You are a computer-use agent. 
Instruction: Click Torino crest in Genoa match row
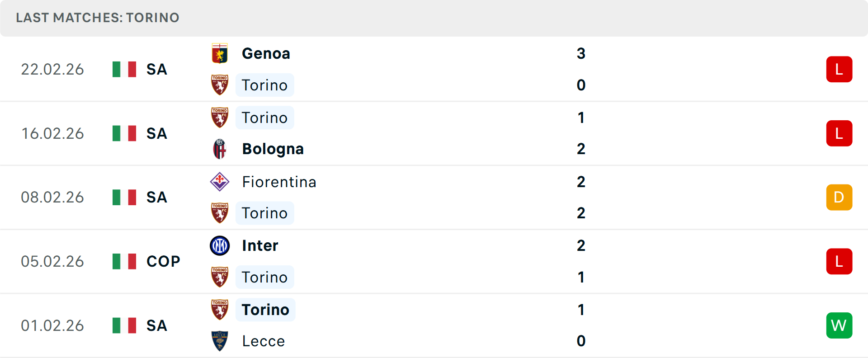220,85
